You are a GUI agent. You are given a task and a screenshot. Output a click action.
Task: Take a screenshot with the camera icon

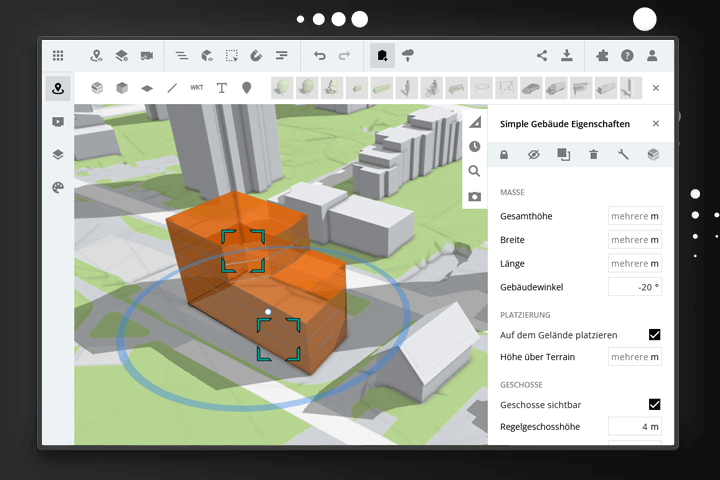[474, 196]
